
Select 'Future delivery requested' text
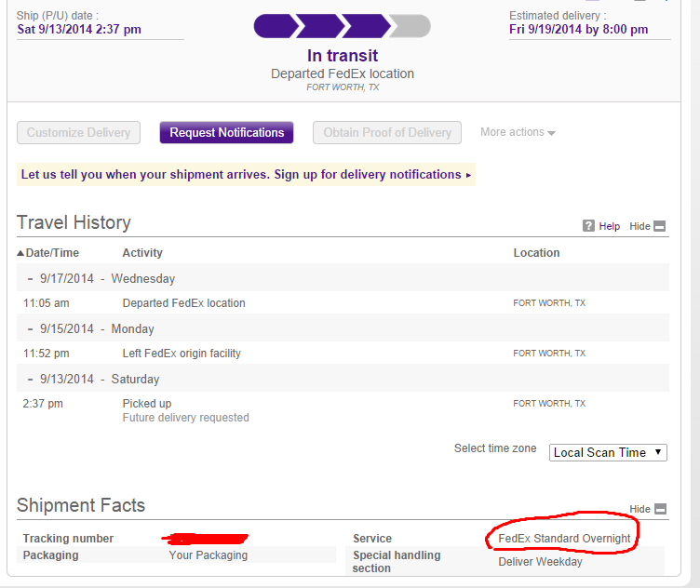pos(186,418)
